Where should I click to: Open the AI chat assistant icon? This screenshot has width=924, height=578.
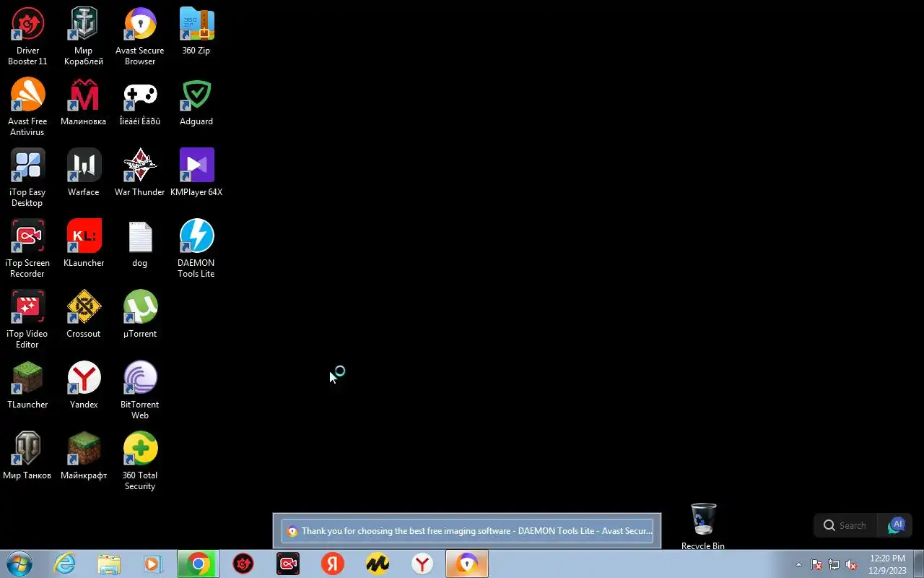896,525
